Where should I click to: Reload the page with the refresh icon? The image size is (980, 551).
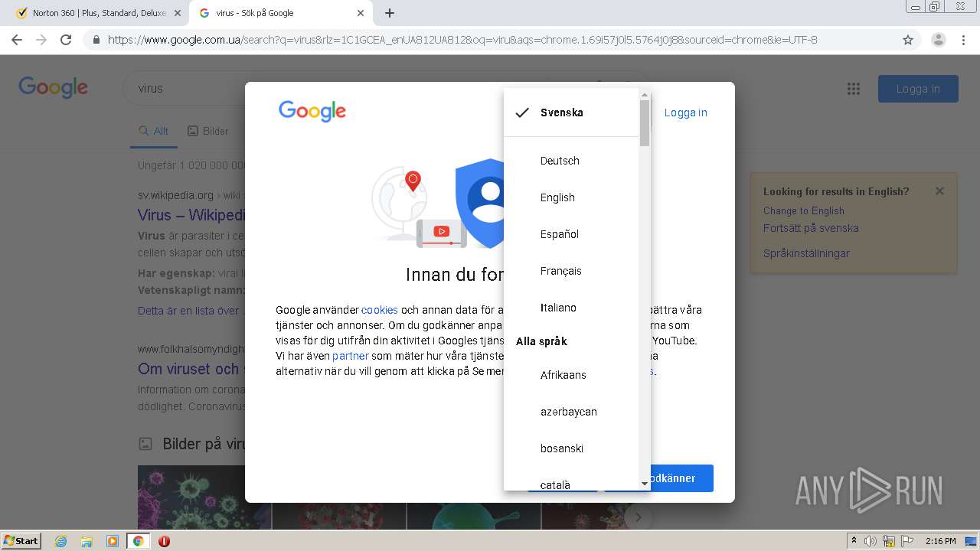(x=66, y=40)
